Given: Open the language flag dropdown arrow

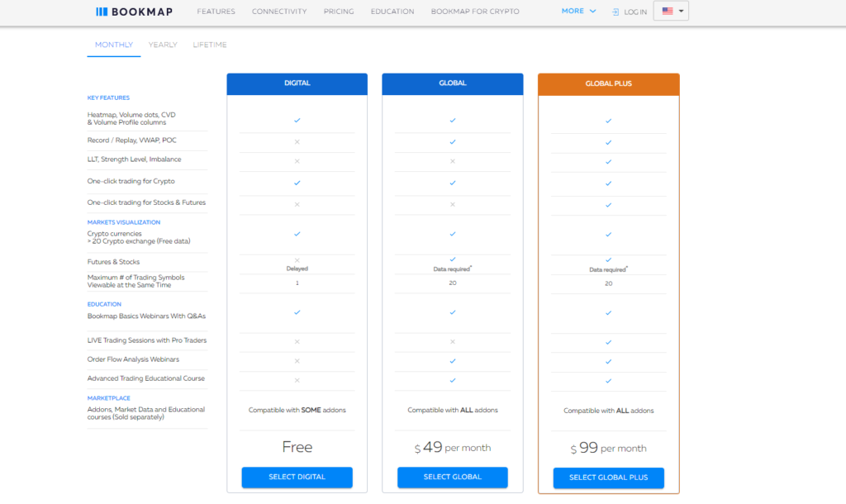Looking at the screenshot, I should (x=681, y=12).
